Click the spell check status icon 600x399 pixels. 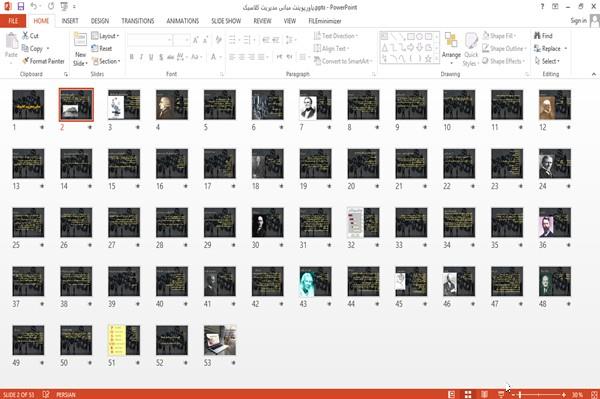pos(46,394)
